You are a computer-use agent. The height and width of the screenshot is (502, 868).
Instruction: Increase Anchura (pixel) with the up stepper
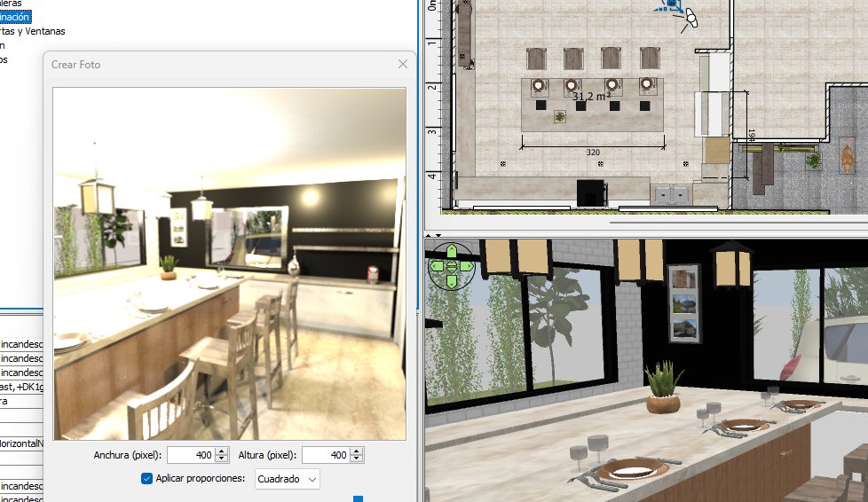tap(222, 451)
